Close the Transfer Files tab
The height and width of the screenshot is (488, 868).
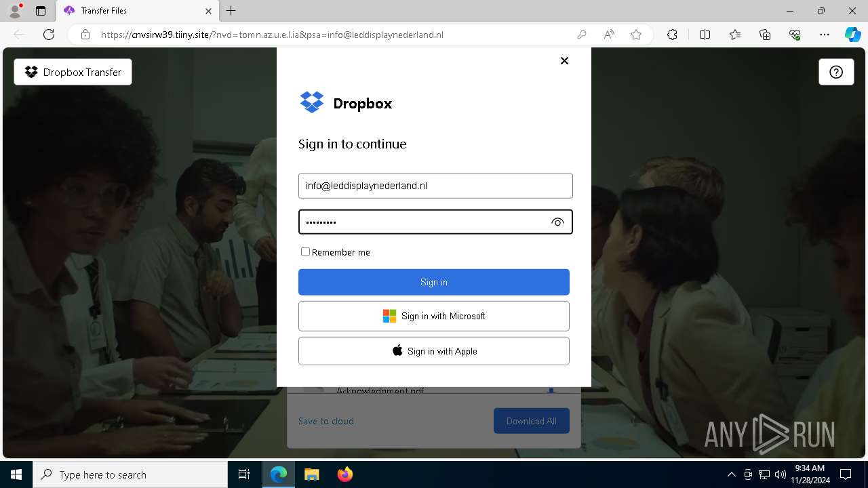(209, 11)
